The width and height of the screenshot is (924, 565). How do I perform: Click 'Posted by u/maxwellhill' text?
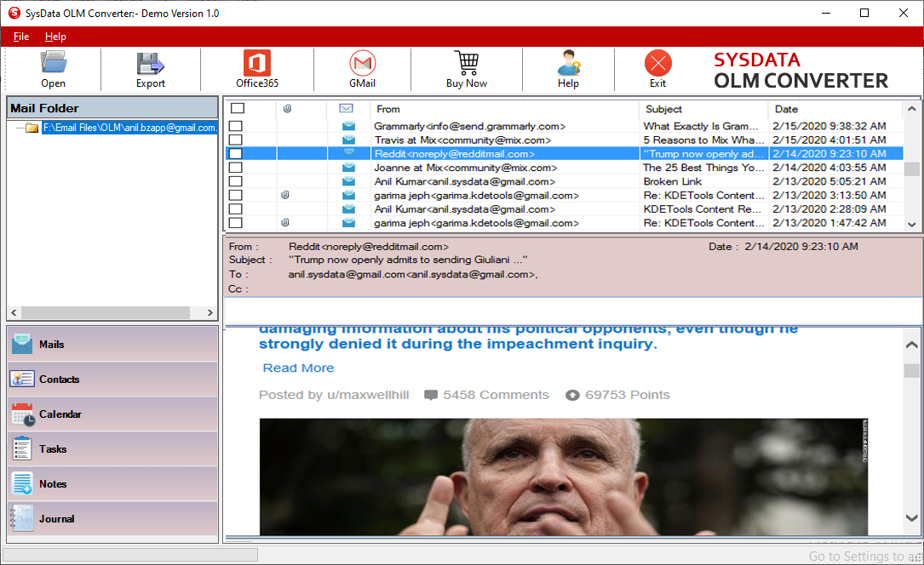click(334, 395)
